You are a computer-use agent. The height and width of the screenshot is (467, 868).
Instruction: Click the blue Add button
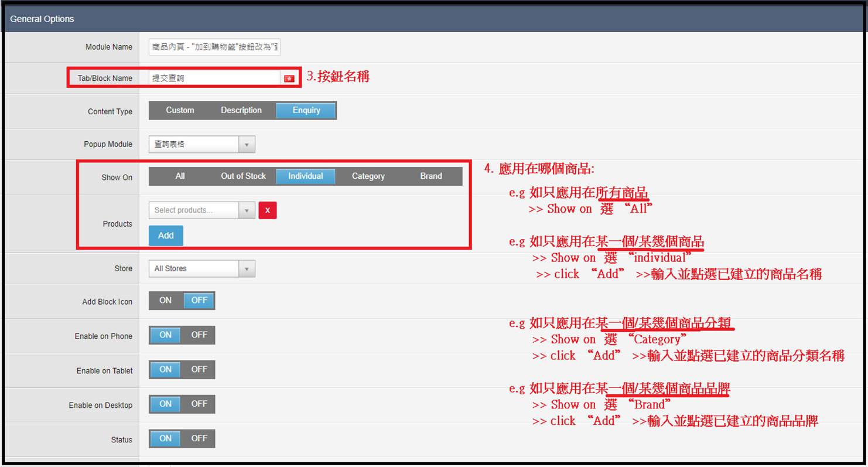[x=166, y=236]
